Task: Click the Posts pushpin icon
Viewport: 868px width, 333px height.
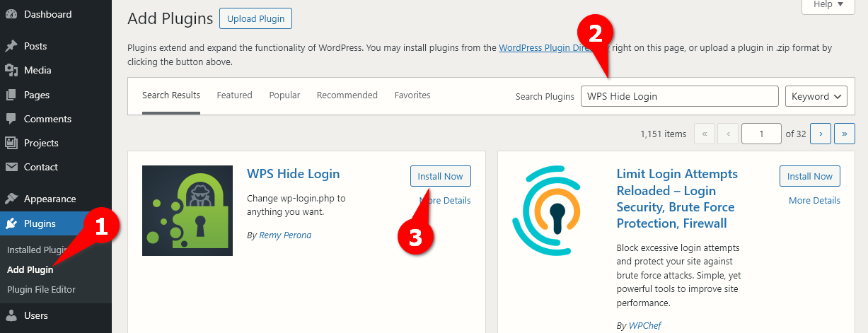Action: tap(11, 46)
